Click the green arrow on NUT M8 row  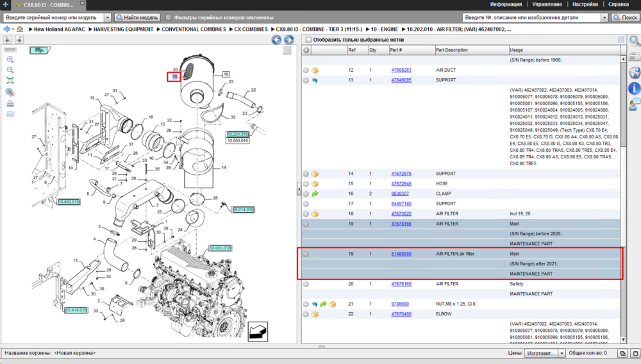(x=323, y=304)
